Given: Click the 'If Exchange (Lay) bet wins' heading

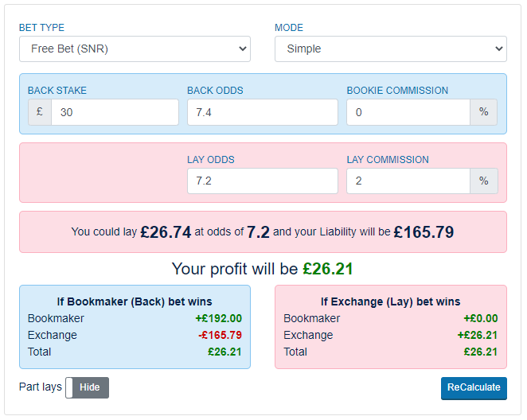Looking at the screenshot, I should pyautogui.click(x=391, y=301).
